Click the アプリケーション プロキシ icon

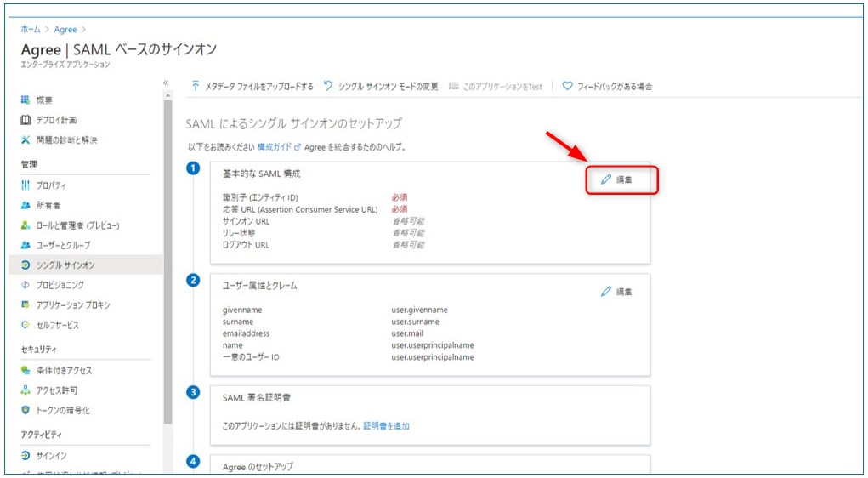coord(25,305)
